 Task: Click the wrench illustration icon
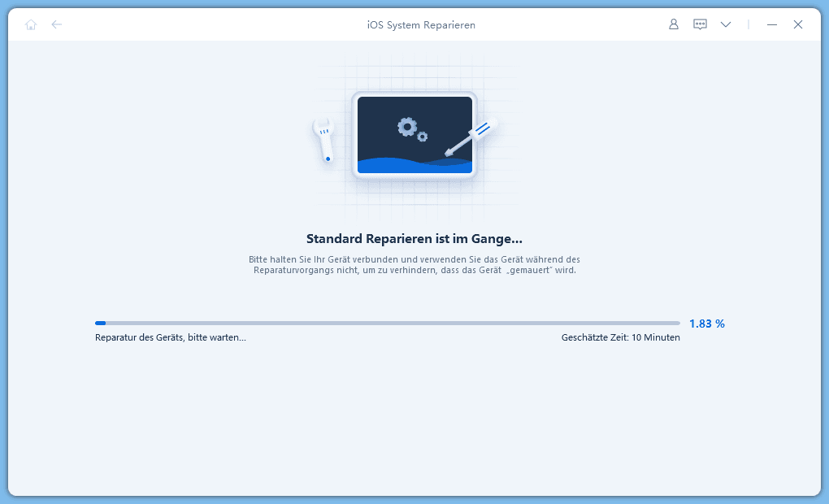click(x=324, y=140)
